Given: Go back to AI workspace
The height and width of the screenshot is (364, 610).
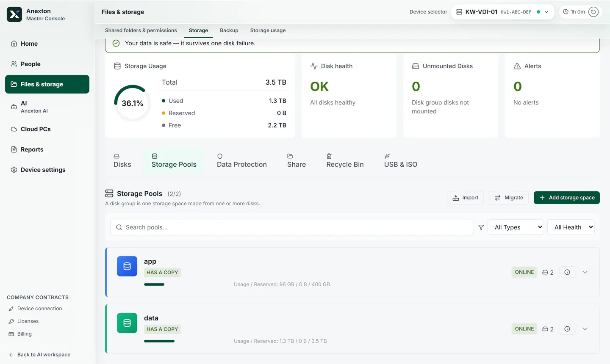Looking at the screenshot, I should 40,355.
